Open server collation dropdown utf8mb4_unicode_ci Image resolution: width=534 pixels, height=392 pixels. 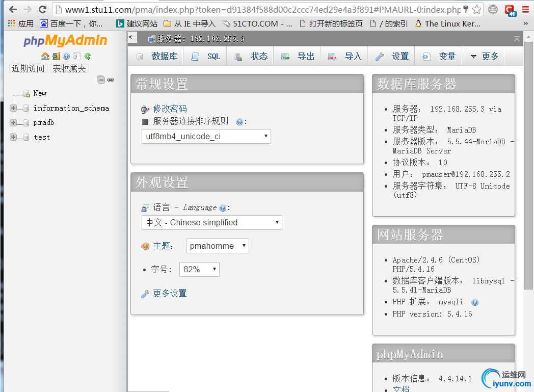coord(206,136)
